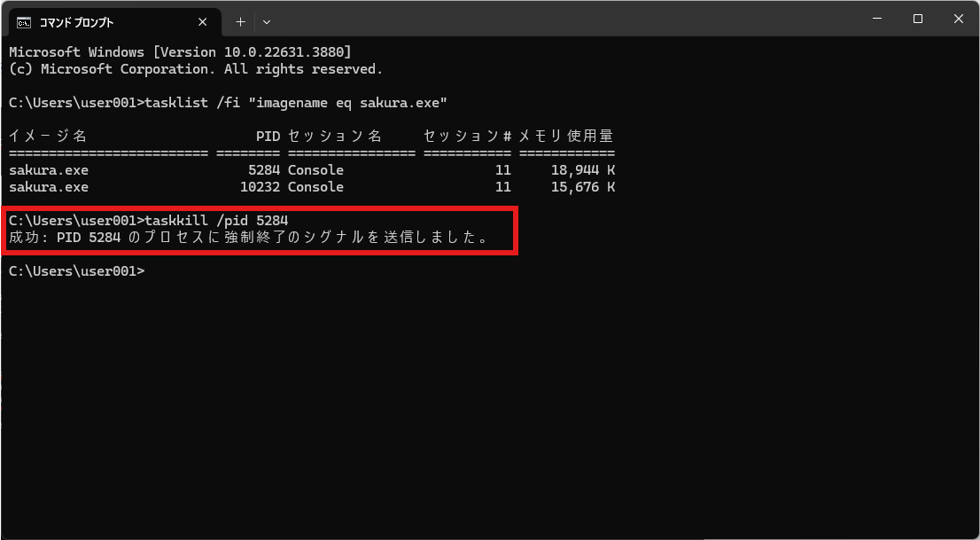Viewport: 980px width, 540px height.
Task: Click the highlighted red rectangle region
Action: [260, 229]
